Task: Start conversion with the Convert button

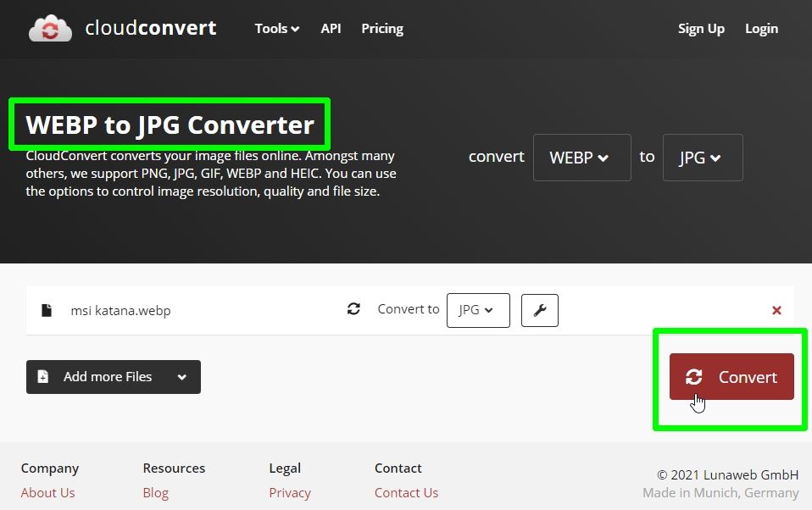Action: pyautogui.click(x=731, y=377)
